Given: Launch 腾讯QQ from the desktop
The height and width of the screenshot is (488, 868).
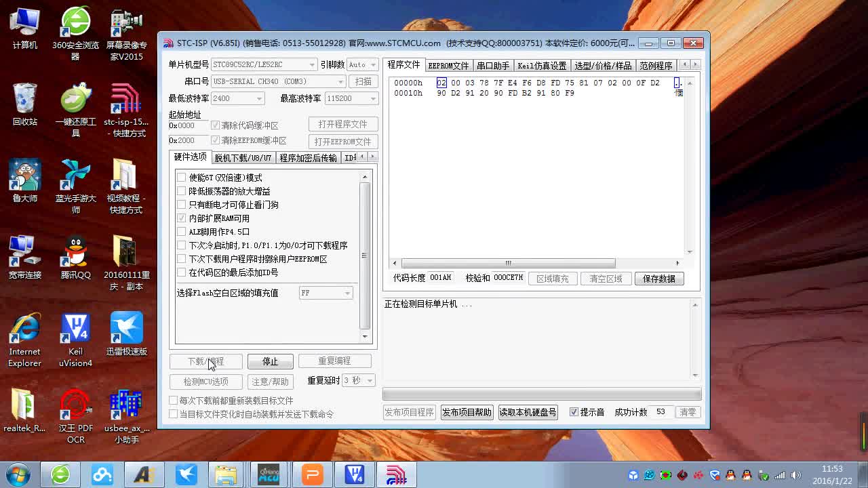Looking at the screenshot, I should (x=75, y=258).
